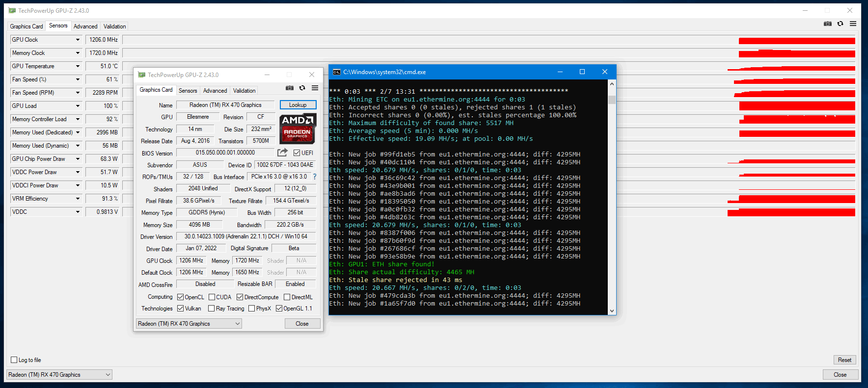Toggle the DirectML checkbox
Image resolution: width=868 pixels, height=388 pixels.
(287, 297)
